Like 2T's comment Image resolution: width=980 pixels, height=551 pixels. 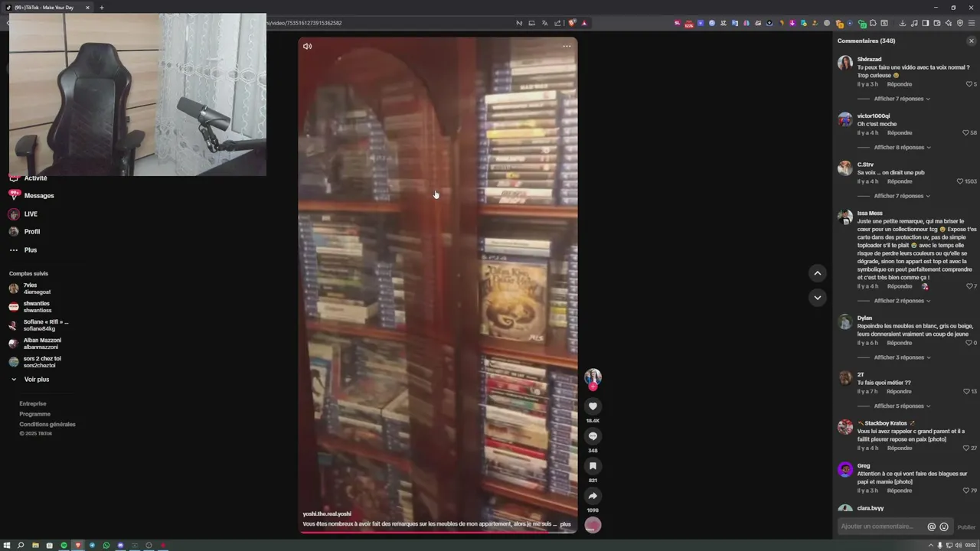[x=965, y=391]
